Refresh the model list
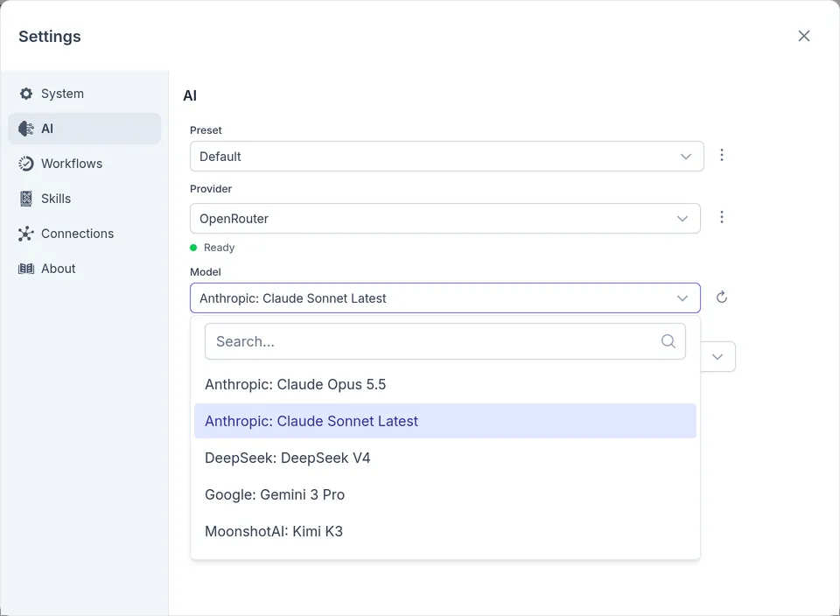Viewport: 840px width, 616px height. pyautogui.click(x=722, y=297)
